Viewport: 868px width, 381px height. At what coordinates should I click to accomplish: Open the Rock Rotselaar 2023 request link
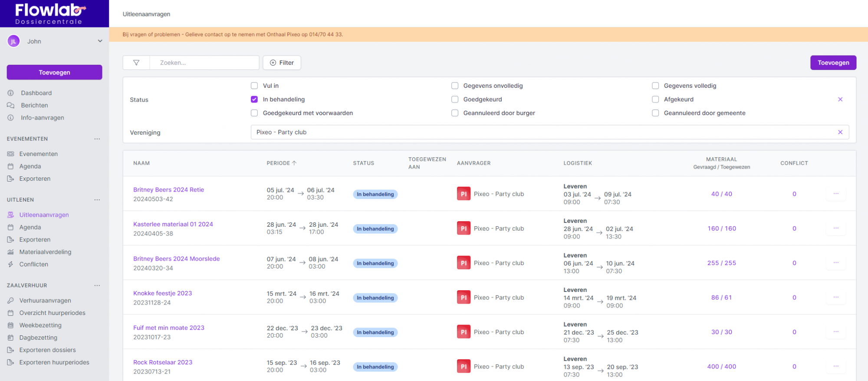(163, 362)
